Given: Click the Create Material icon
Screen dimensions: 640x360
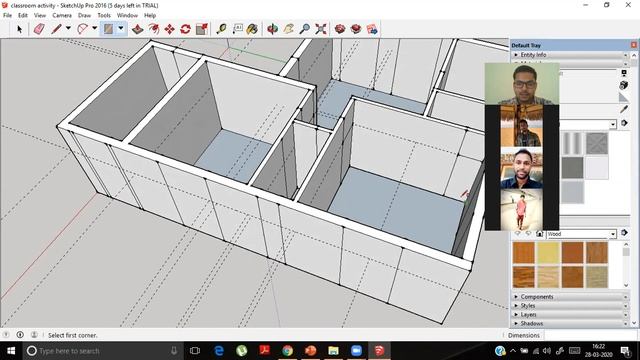Looking at the screenshot, I should [x=624, y=85].
